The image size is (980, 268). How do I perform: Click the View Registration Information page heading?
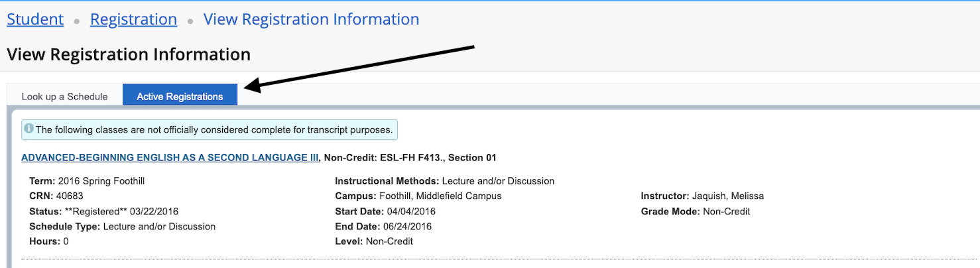(129, 54)
